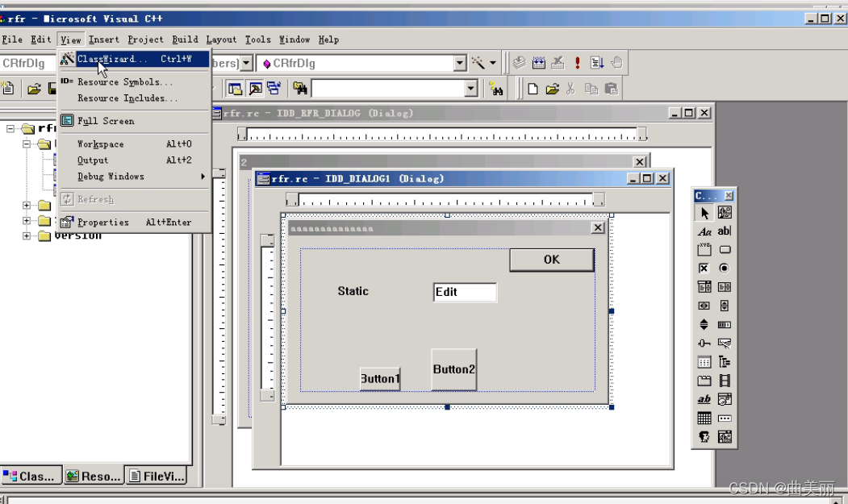Pick the Custom Control tool
This screenshot has height=504, width=848.
(704, 436)
